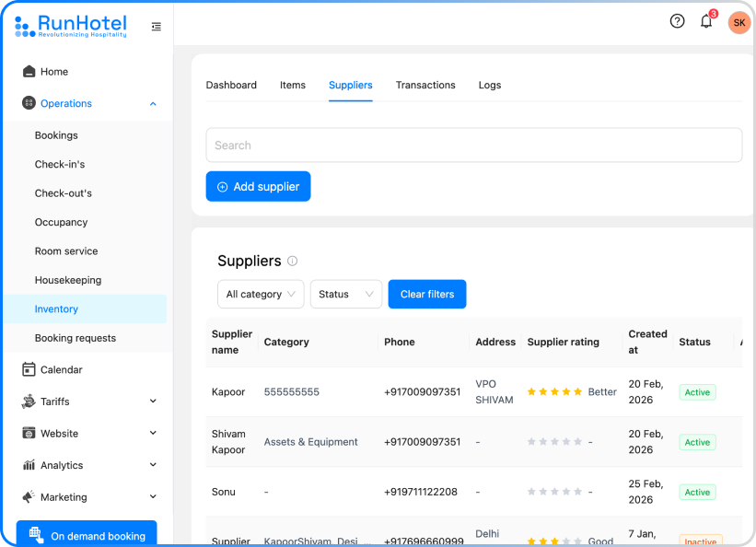Open Occupancy in the sidebar
Image resolution: width=756 pixels, height=547 pixels.
click(x=61, y=222)
